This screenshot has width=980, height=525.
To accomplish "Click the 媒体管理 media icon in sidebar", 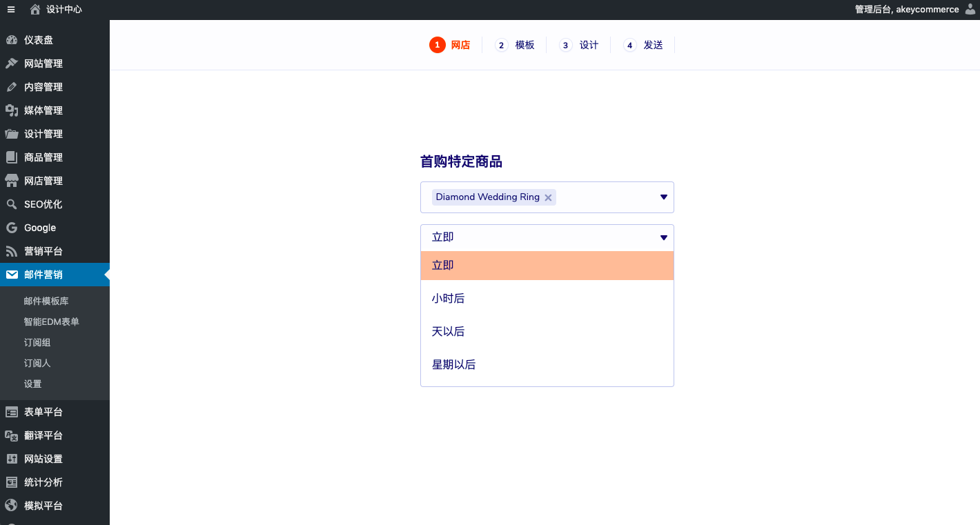I will pyautogui.click(x=12, y=110).
